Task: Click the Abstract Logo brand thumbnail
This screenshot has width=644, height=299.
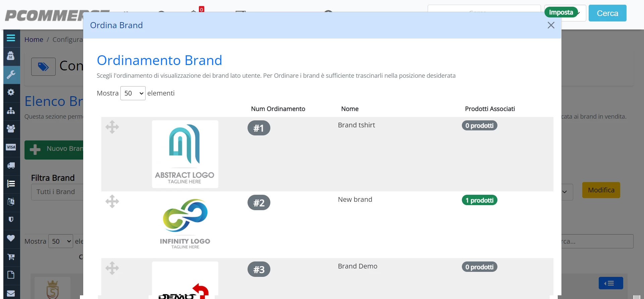Action: coord(185,154)
